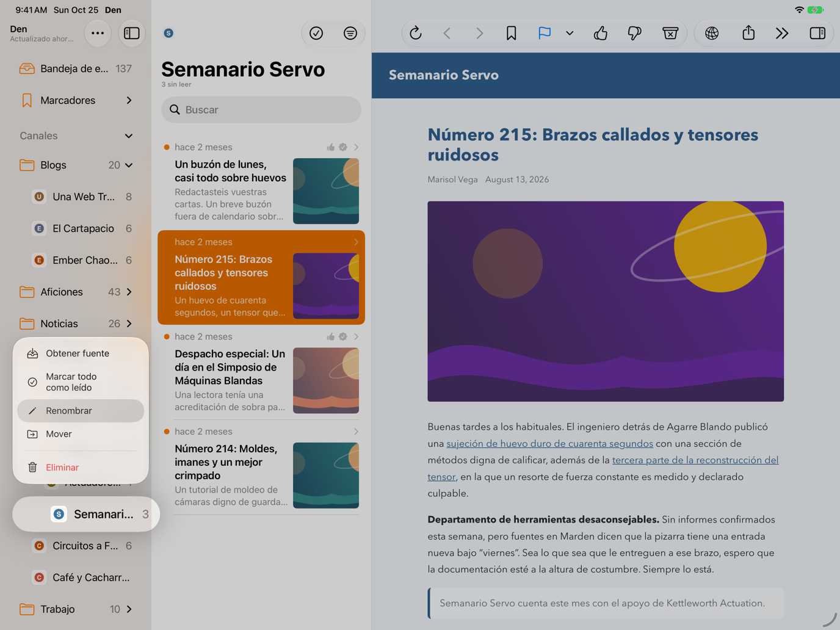Open Número 214 Moldes article thumbnail

tap(326, 476)
